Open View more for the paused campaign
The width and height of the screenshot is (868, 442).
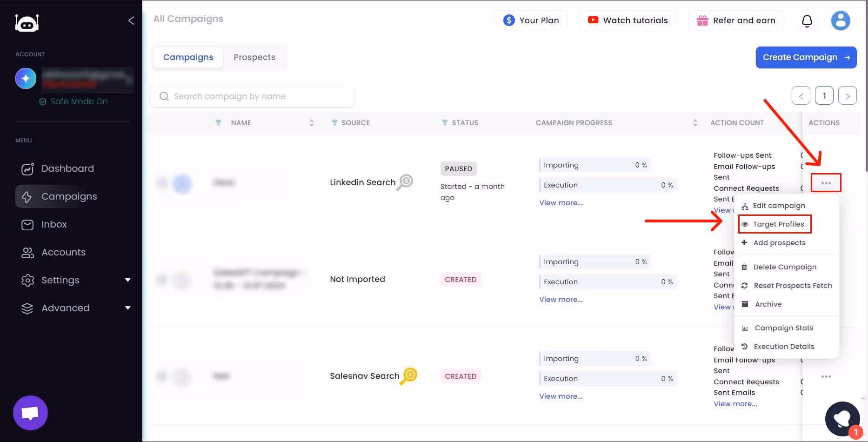(561, 202)
